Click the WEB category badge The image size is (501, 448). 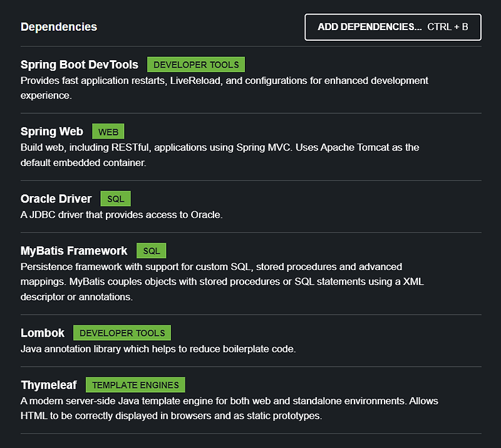pos(108,132)
